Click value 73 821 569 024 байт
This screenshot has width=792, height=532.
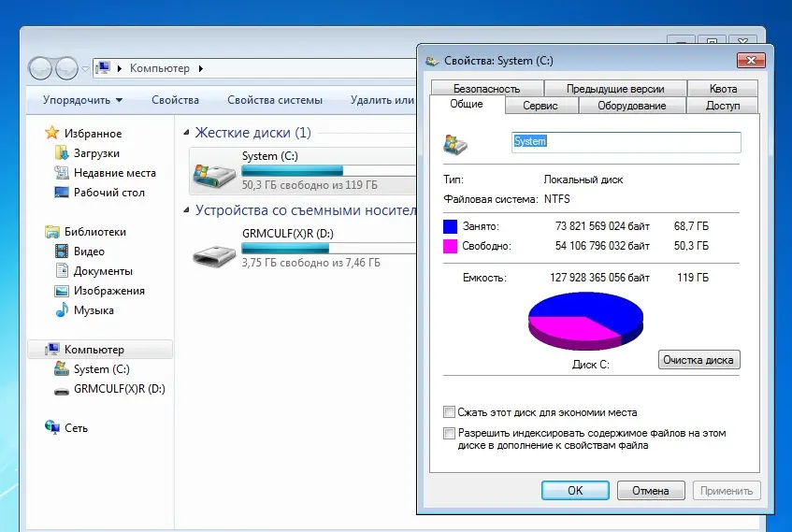[x=602, y=226]
